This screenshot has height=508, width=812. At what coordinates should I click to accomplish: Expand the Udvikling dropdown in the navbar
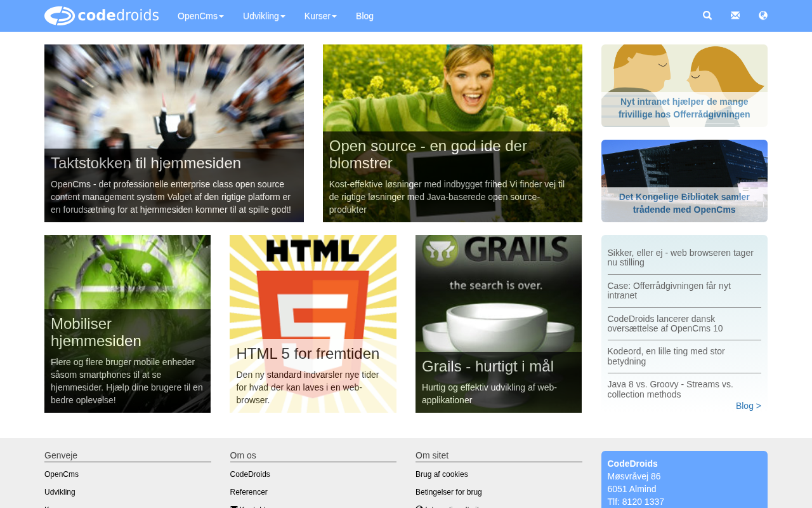tap(264, 16)
